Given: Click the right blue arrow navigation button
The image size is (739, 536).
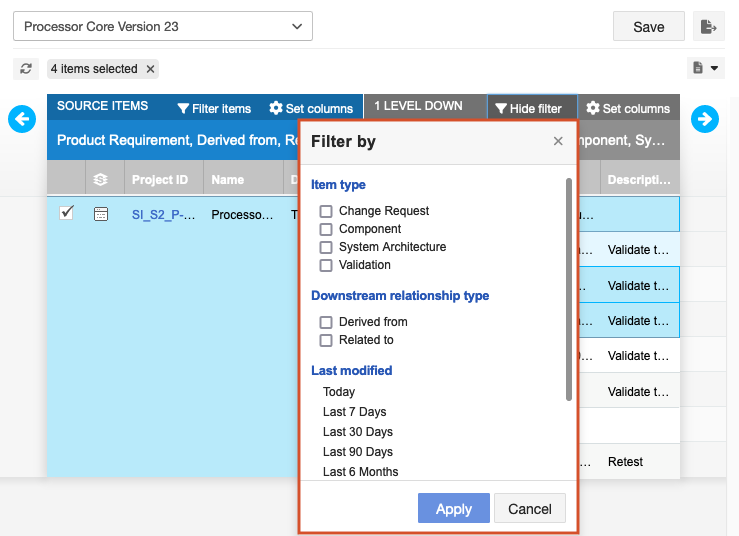Looking at the screenshot, I should (x=705, y=119).
